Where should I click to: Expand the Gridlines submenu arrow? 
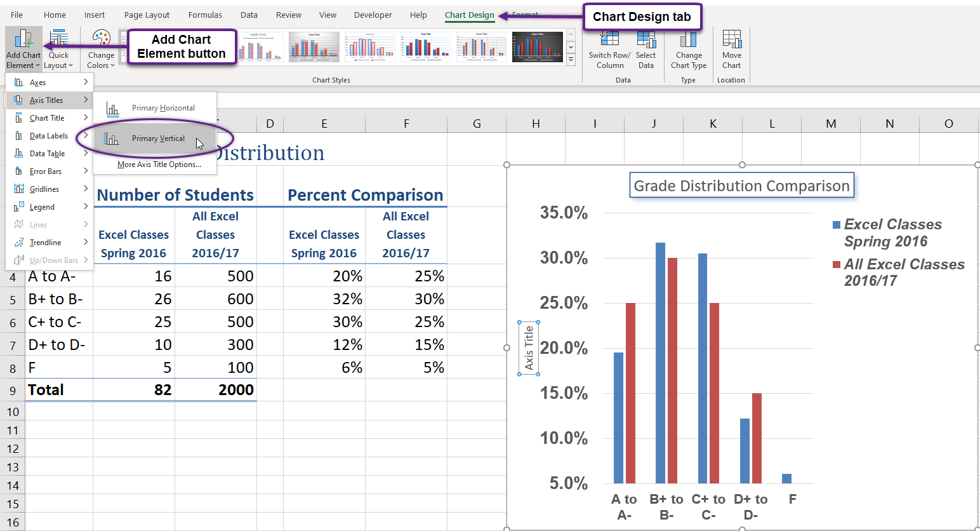86,189
